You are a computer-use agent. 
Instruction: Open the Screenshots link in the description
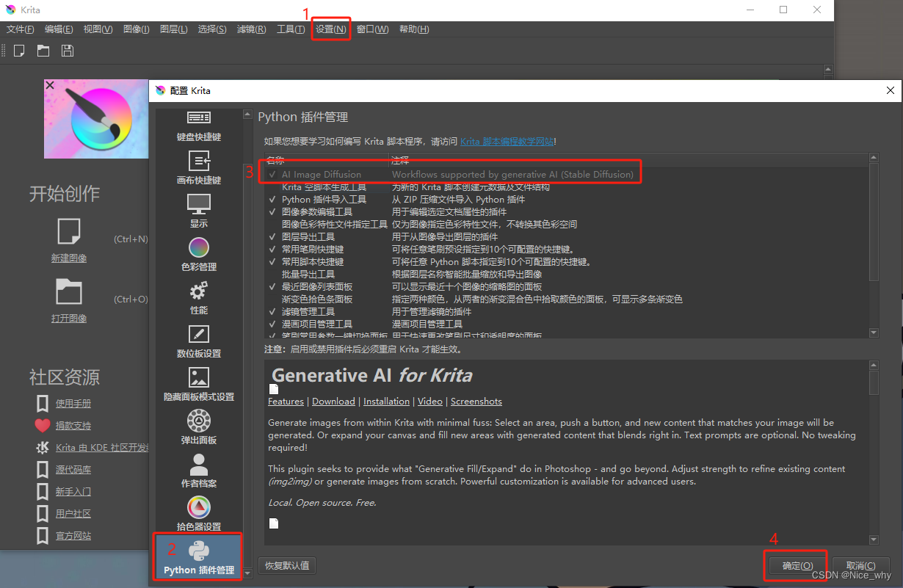(476, 402)
